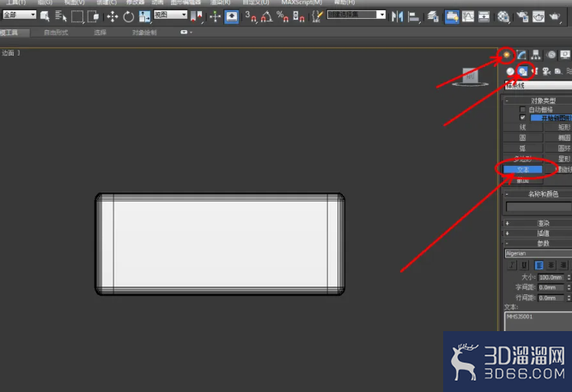Uncheck the 开始新图形 checkbox
This screenshot has width=572, height=392.
click(522, 118)
